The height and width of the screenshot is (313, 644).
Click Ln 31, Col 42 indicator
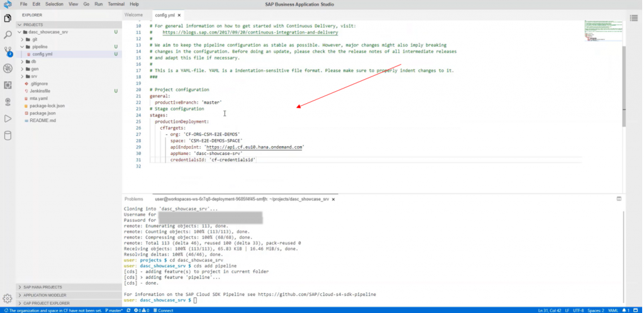click(x=551, y=310)
